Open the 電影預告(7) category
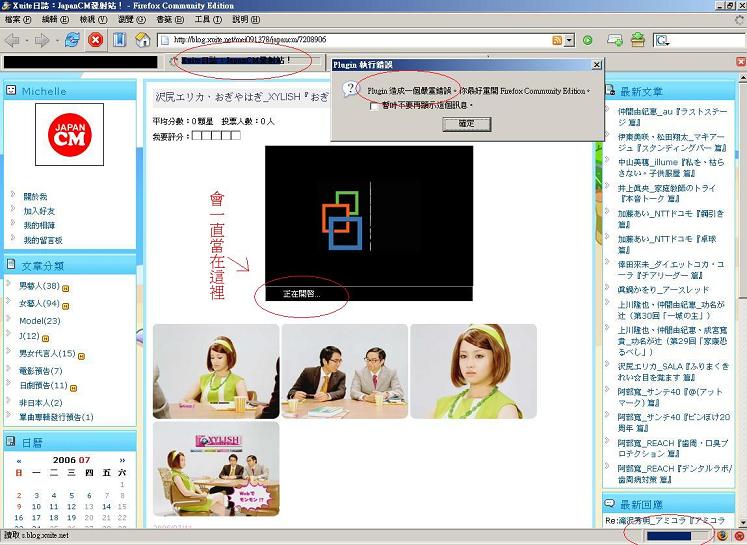Image resolution: width=747 pixels, height=545 pixels. point(40,371)
